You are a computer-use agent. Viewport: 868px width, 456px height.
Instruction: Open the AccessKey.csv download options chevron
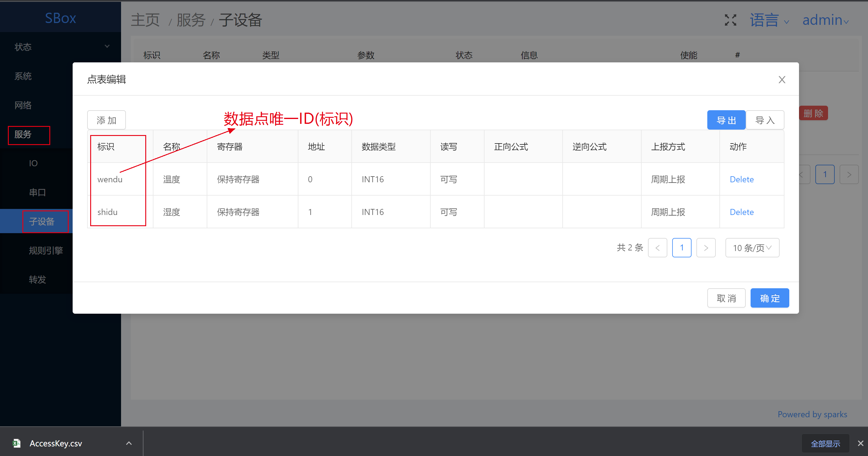(129, 443)
